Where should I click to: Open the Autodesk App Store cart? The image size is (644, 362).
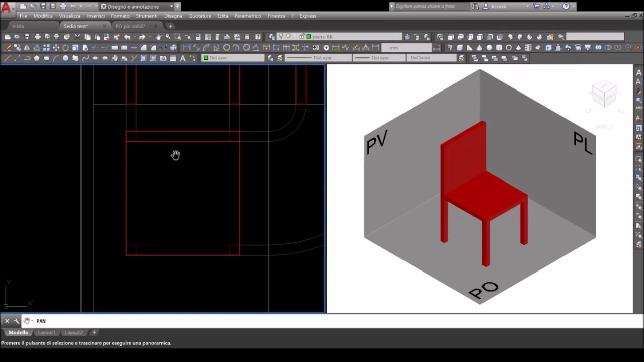(536, 6)
